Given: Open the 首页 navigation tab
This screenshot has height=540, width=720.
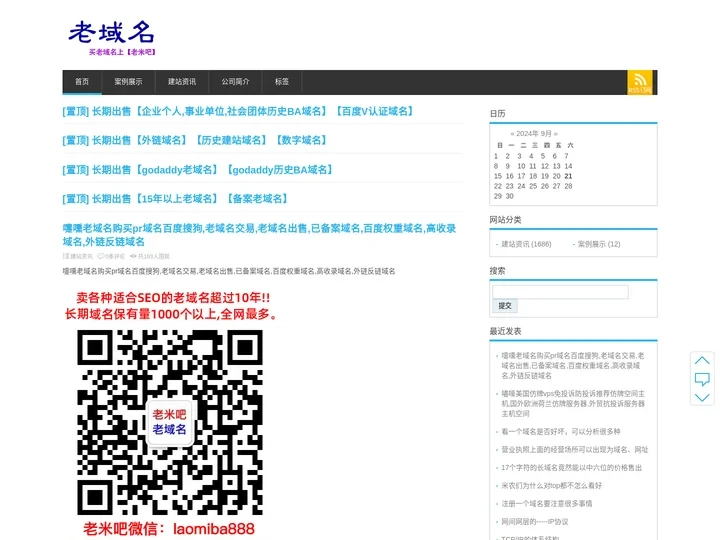Looking at the screenshot, I should 82,82.
